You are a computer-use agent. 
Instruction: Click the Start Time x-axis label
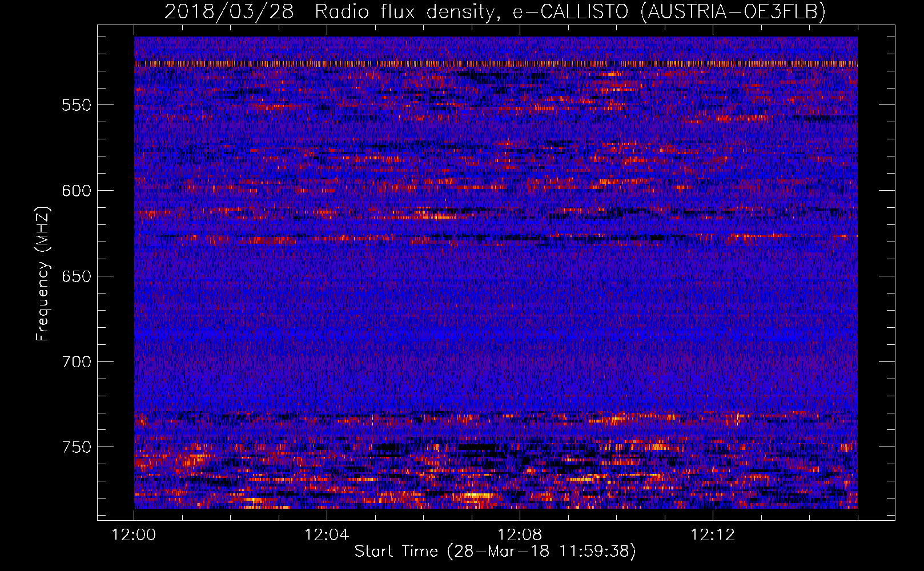(x=495, y=552)
